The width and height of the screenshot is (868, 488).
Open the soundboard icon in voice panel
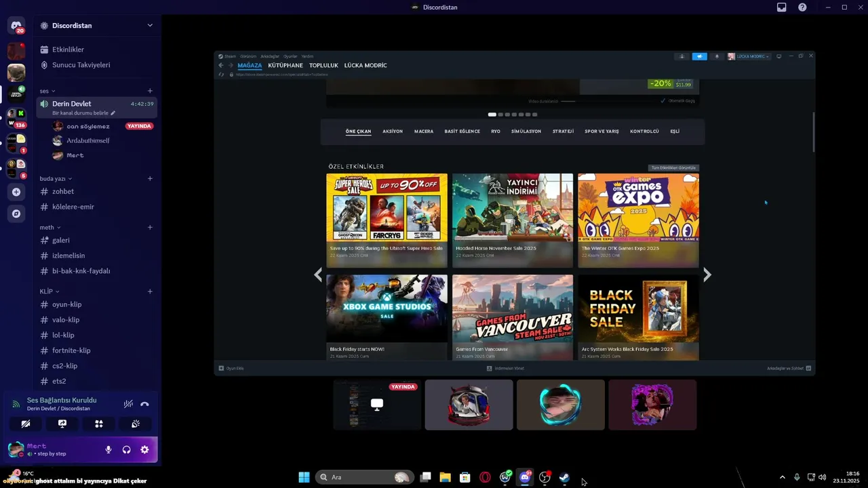pyautogui.click(x=136, y=424)
